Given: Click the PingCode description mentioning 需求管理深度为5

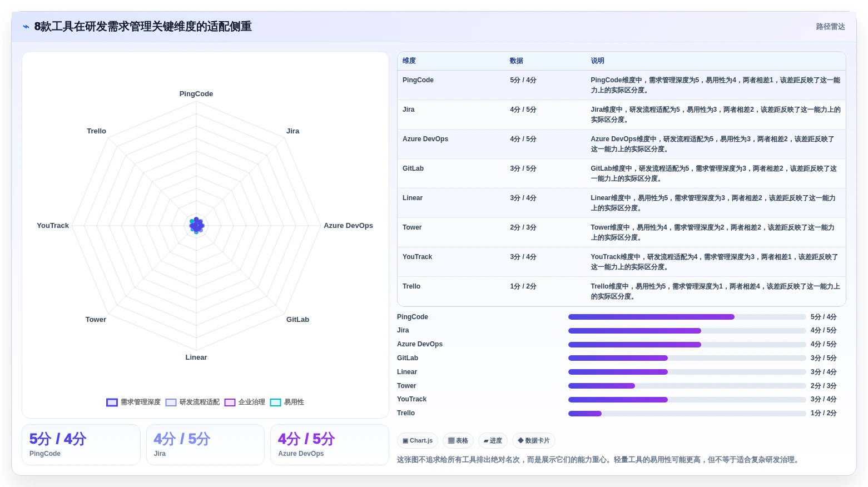Looking at the screenshot, I should (716, 85).
